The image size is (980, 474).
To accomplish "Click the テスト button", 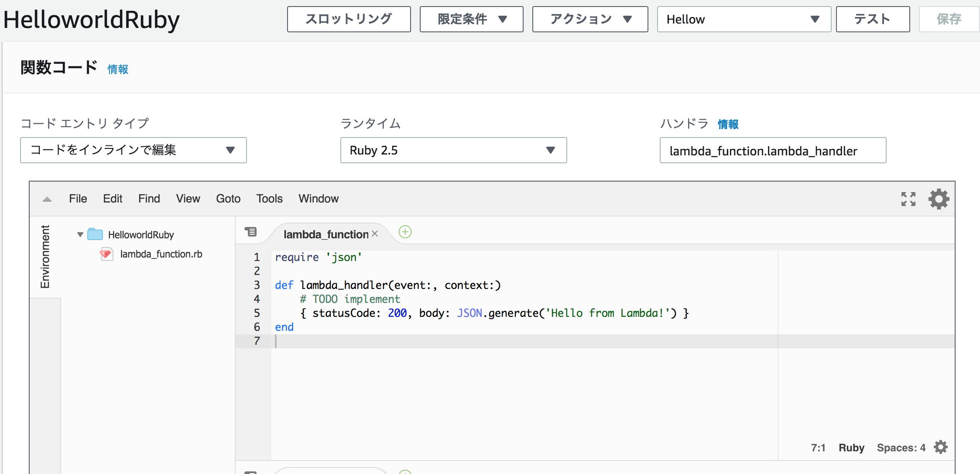I will tap(873, 19).
